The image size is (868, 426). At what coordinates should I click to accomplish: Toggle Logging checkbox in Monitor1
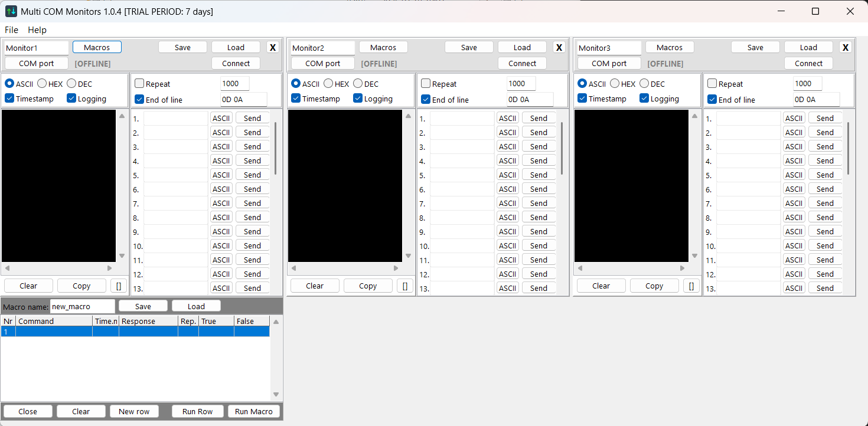coord(72,99)
